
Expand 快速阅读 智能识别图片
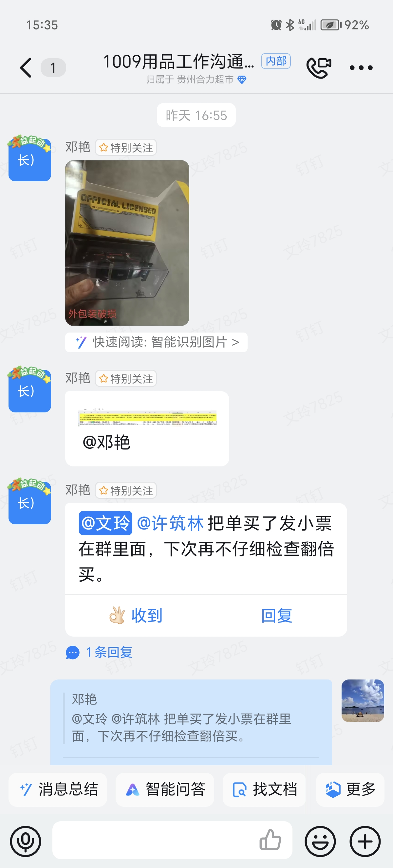[157, 342]
